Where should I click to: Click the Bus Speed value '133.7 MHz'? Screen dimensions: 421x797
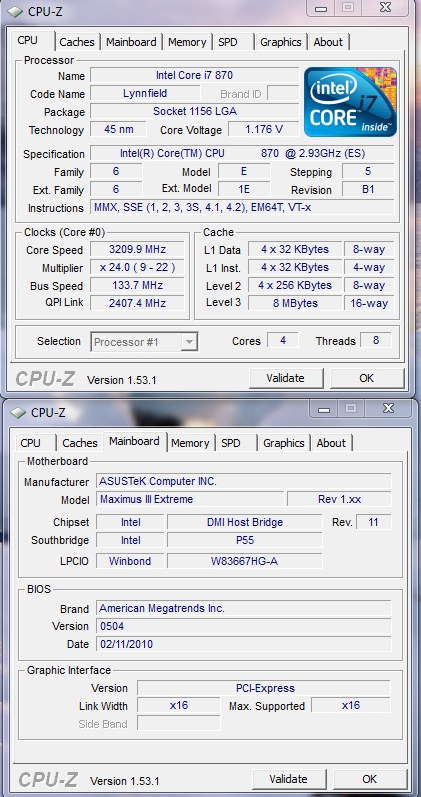point(137,286)
